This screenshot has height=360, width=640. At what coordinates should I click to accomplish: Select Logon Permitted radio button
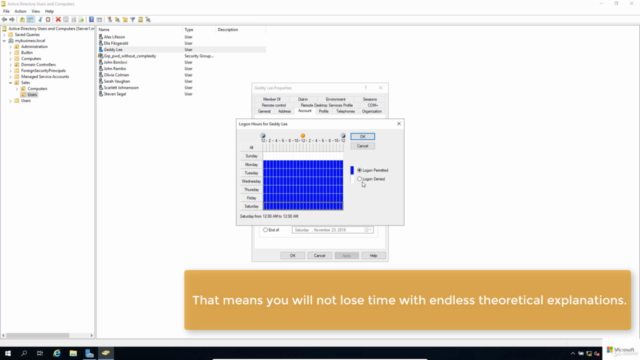tap(360, 170)
